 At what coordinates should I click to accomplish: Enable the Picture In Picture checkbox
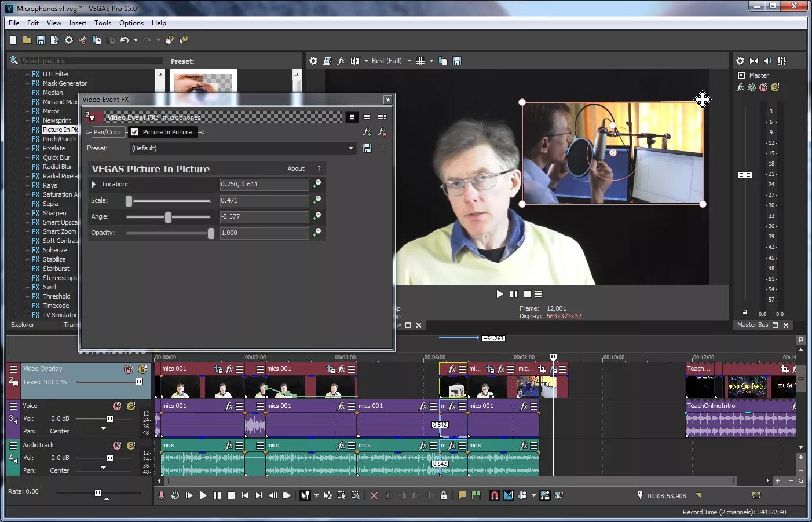tap(134, 132)
